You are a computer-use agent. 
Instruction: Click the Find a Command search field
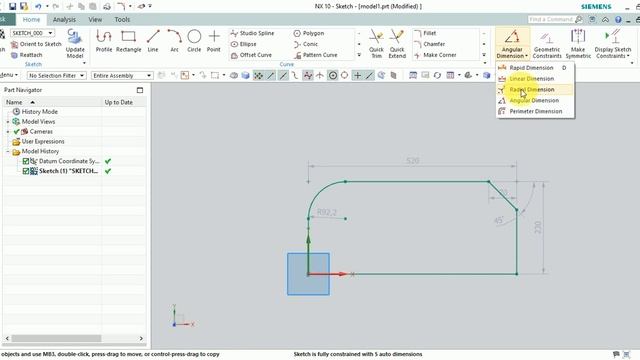[551, 20]
